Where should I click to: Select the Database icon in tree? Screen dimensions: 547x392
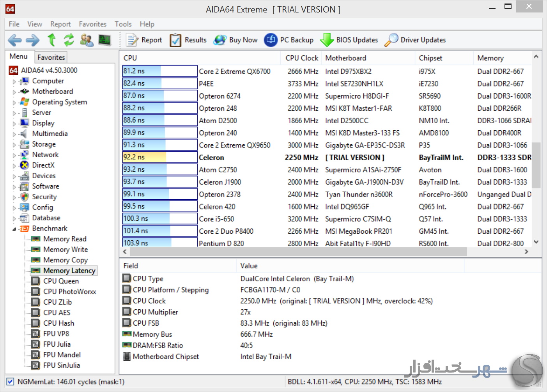click(25, 218)
